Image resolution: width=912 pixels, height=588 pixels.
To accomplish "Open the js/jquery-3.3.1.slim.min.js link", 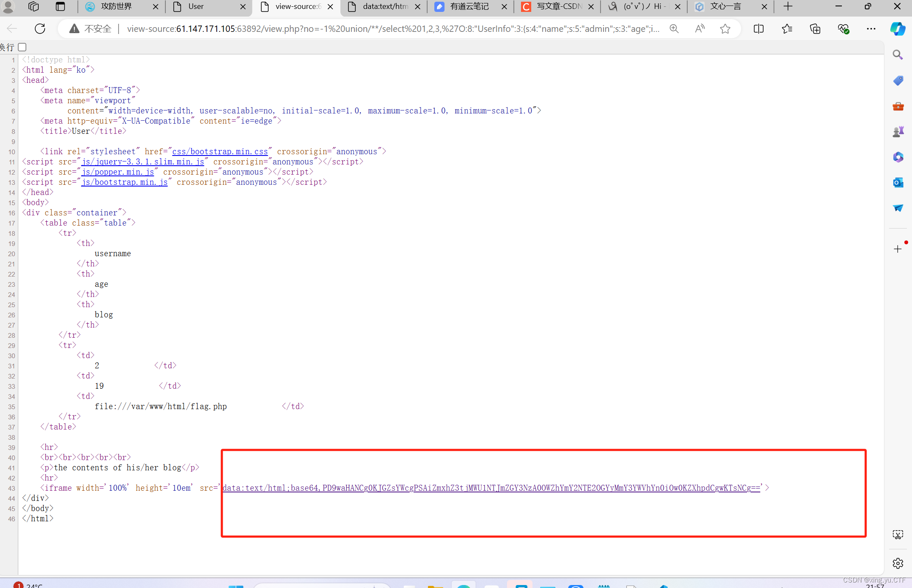I will coord(143,162).
